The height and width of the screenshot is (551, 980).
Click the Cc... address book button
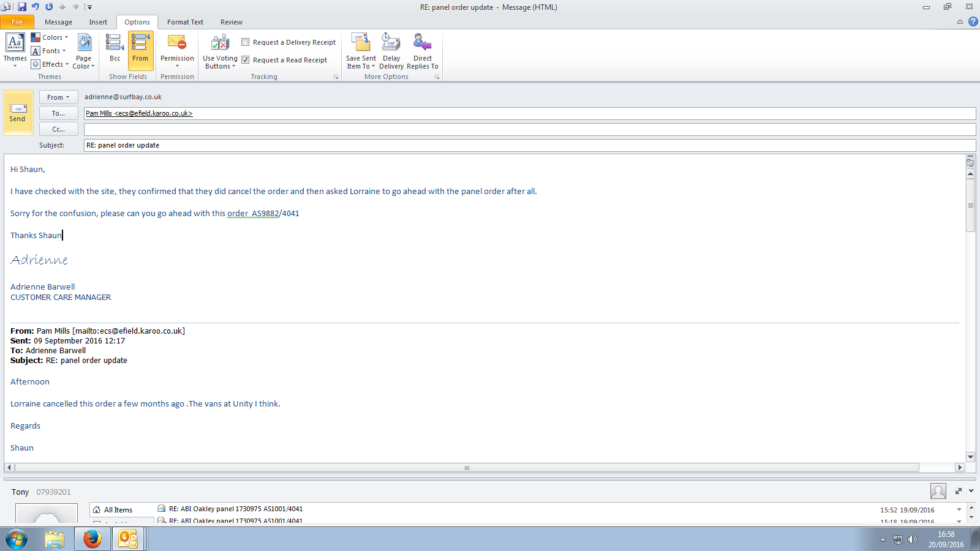click(x=58, y=129)
